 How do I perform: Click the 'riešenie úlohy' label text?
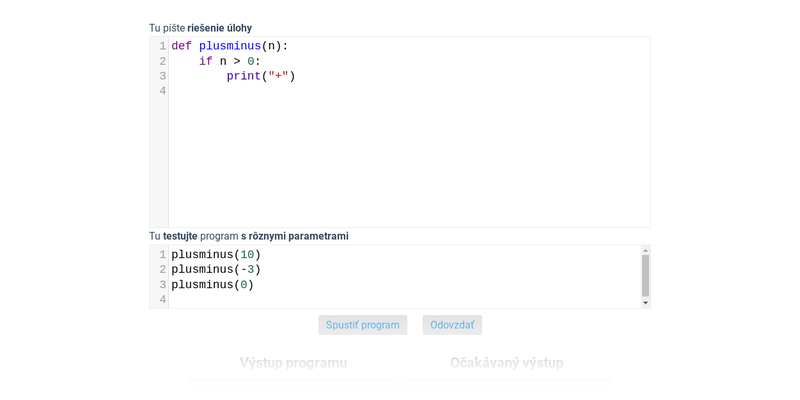pyautogui.click(x=219, y=28)
